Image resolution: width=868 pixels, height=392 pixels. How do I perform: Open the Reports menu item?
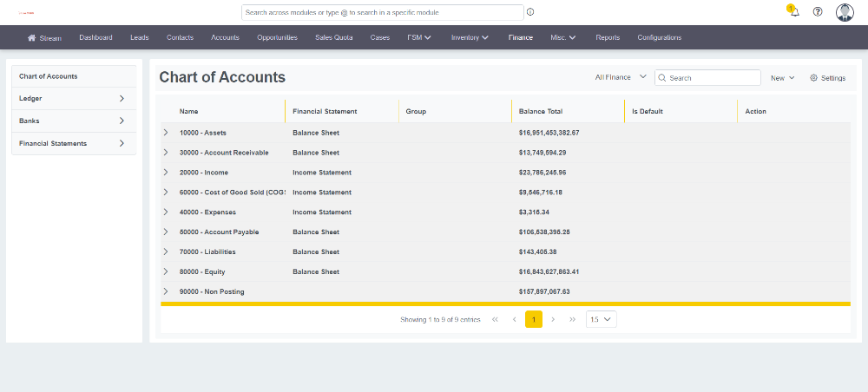(608, 37)
